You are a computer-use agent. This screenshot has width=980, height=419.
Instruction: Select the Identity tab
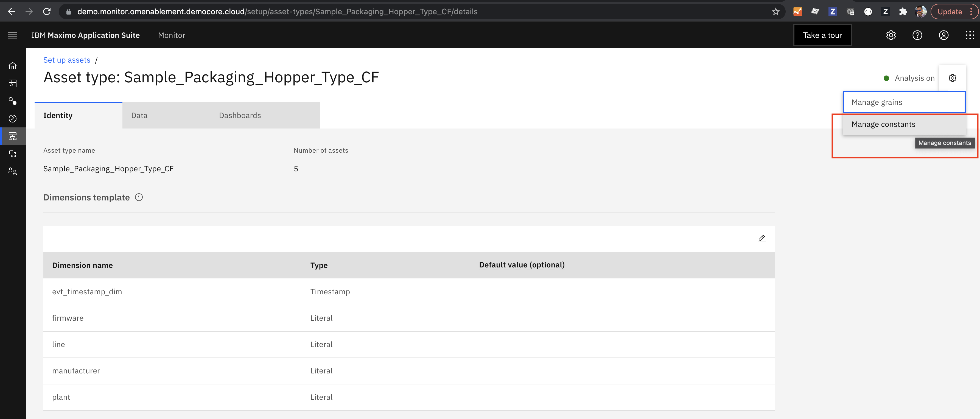[x=58, y=115]
